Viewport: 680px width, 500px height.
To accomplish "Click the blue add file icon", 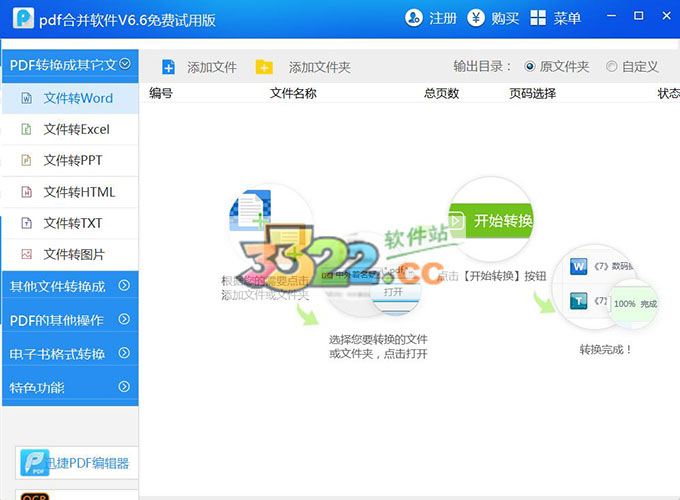I will [x=168, y=67].
